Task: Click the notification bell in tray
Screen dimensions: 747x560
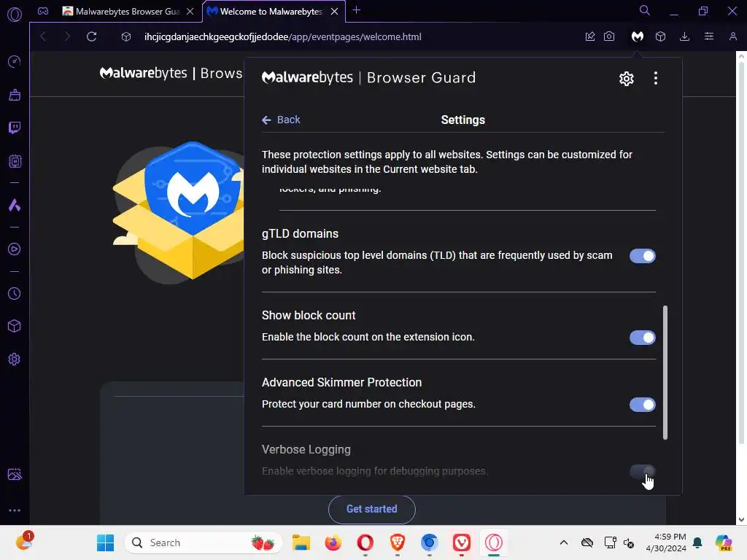Action: pos(697,542)
